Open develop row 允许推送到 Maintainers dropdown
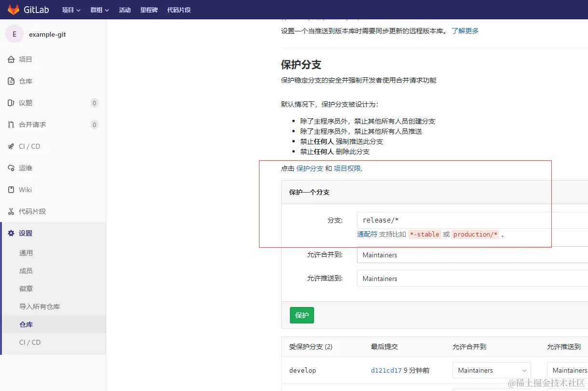The image size is (588, 391). tap(567, 370)
